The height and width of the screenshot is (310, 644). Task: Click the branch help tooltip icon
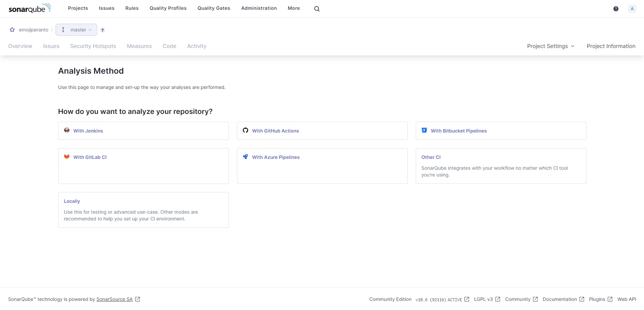pos(103,30)
